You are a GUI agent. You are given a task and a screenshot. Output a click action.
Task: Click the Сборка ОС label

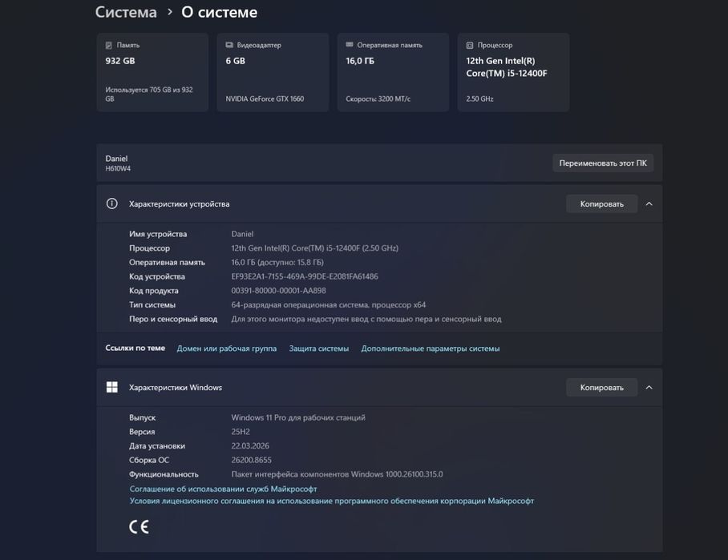click(x=149, y=460)
